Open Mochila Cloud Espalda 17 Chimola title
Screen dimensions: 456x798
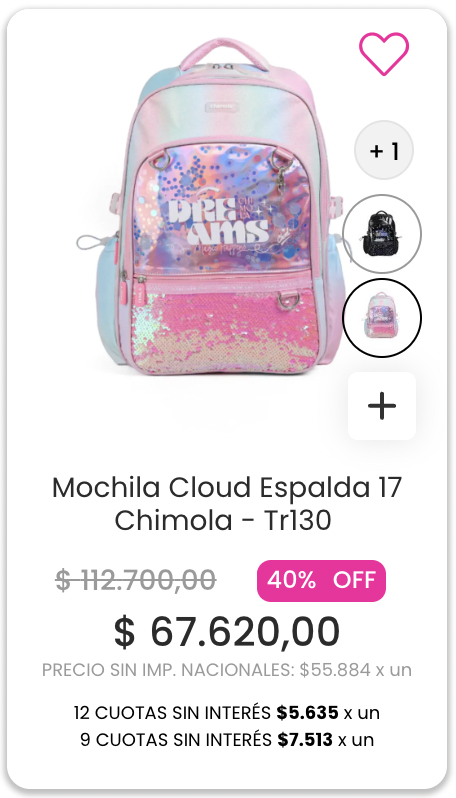coord(227,504)
